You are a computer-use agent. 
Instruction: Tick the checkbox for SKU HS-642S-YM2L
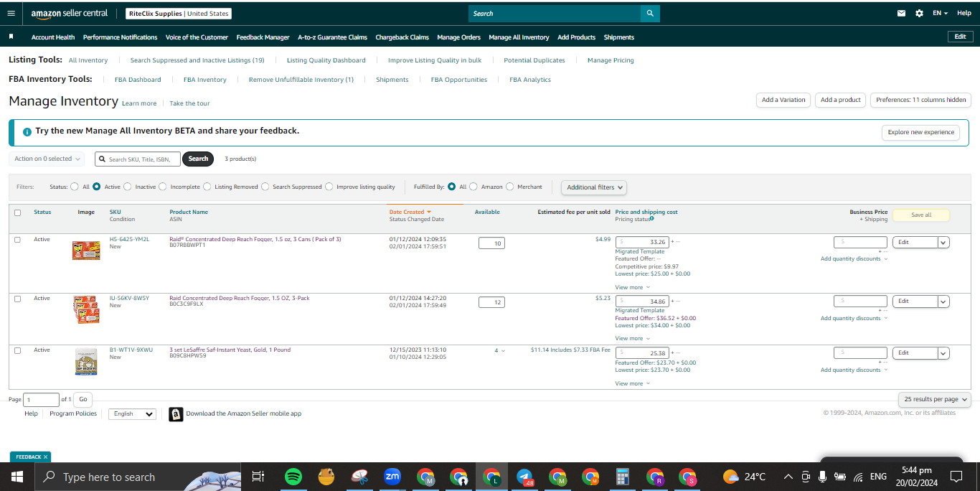coord(17,240)
